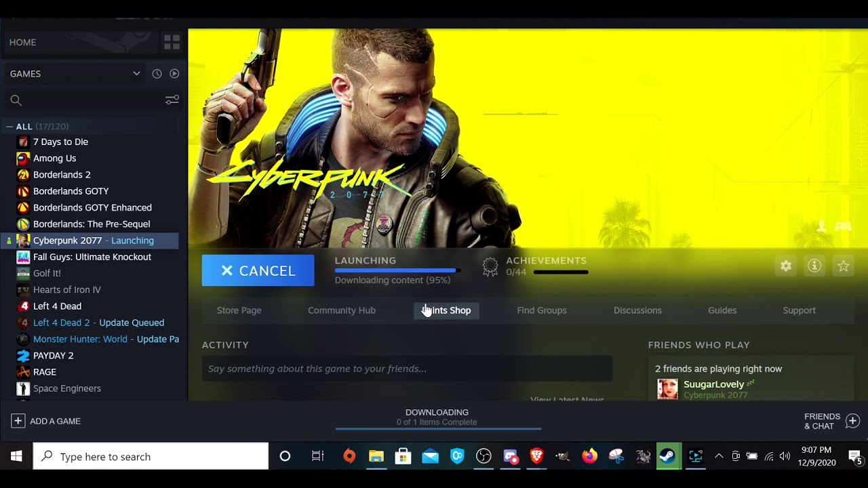Mark Cyberpunk 2077 as favorite star
Screen dimensions: 868x488
point(844,266)
